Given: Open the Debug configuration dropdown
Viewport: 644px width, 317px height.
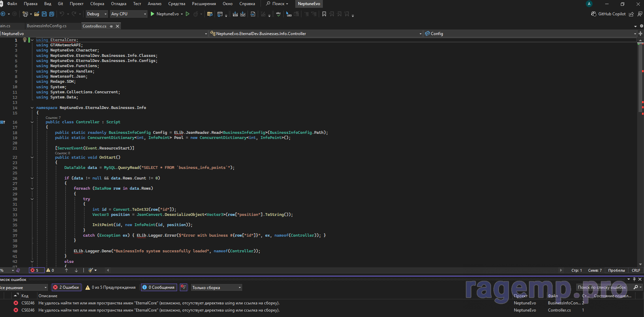Looking at the screenshot, I should coord(96,14).
